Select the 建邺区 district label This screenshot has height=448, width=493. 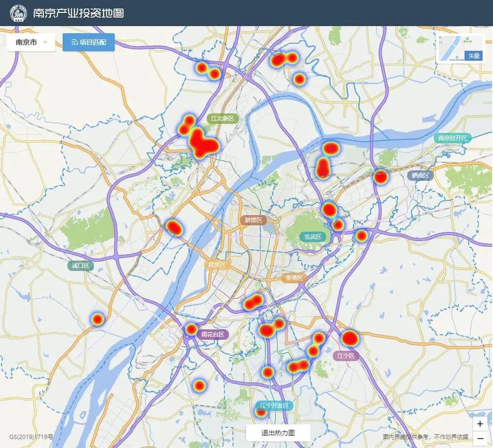coord(216,264)
